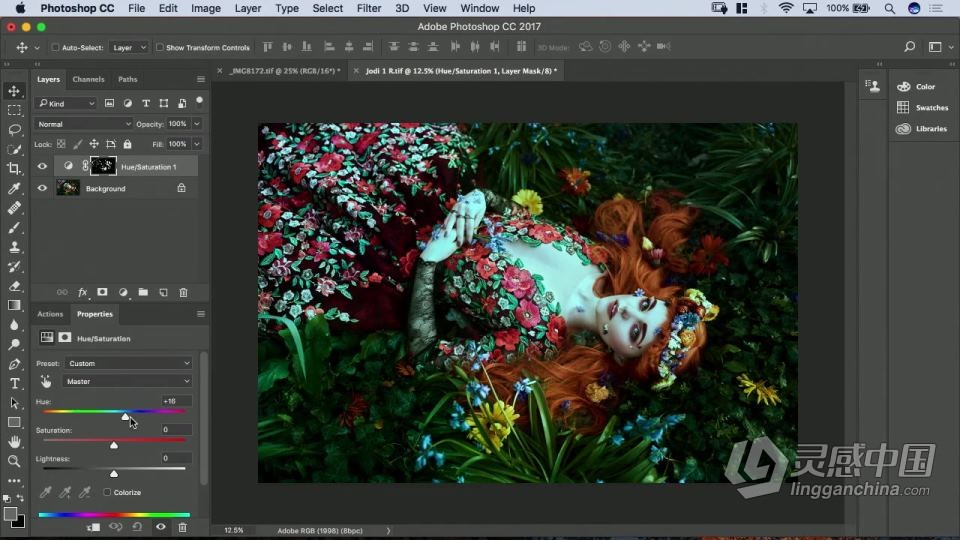Toggle lock all for layer

tap(127, 144)
